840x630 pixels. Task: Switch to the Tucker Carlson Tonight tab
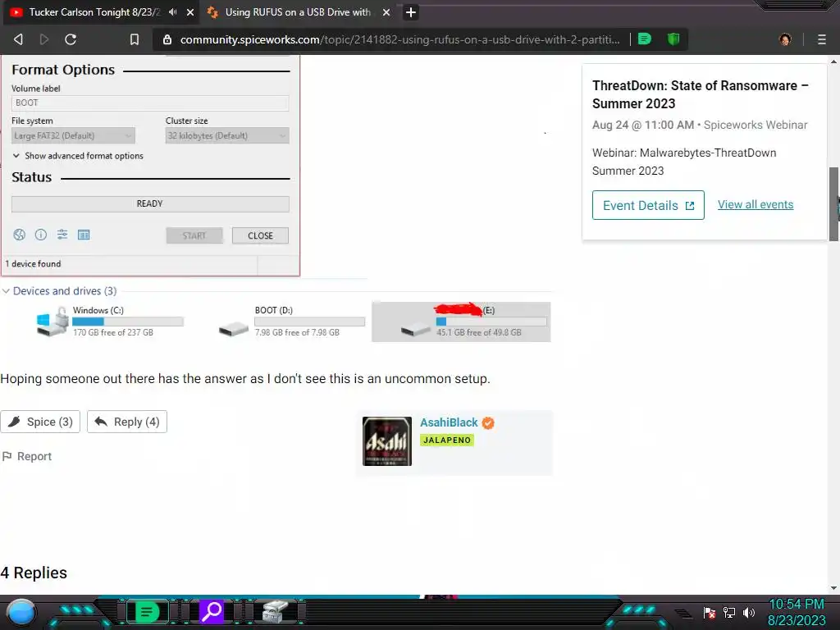[94, 12]
